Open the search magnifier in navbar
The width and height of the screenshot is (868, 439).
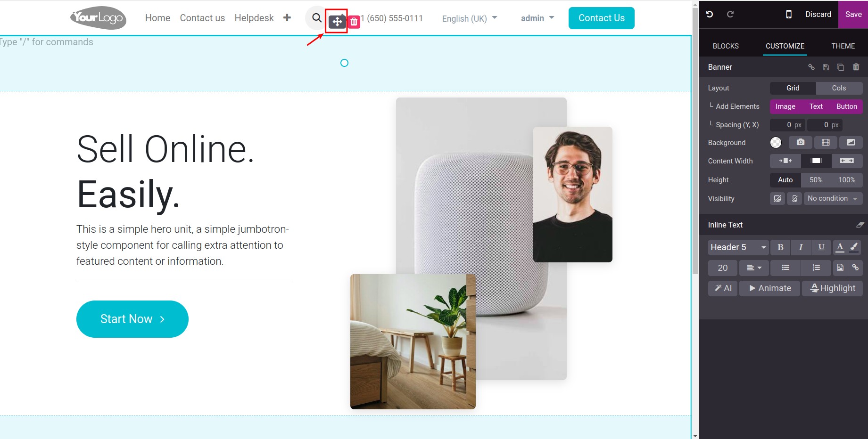pyautogui.click(x=317, y=18)
